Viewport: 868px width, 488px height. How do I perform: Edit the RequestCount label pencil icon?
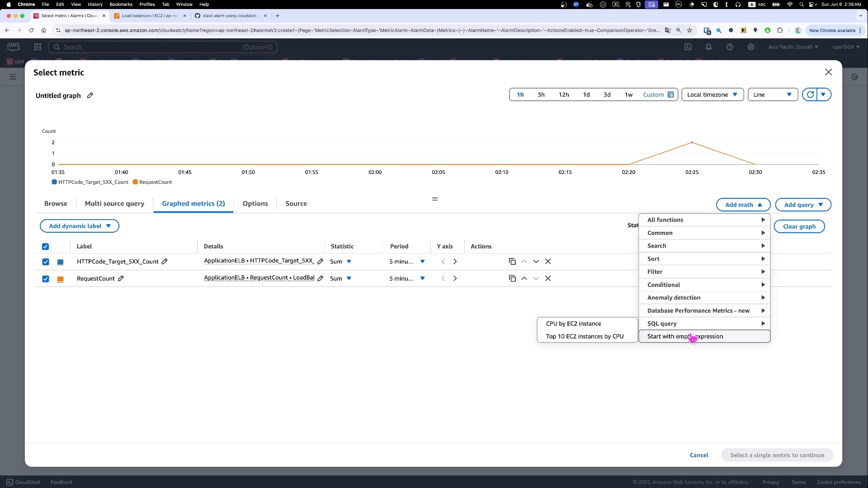click(121, 279)
